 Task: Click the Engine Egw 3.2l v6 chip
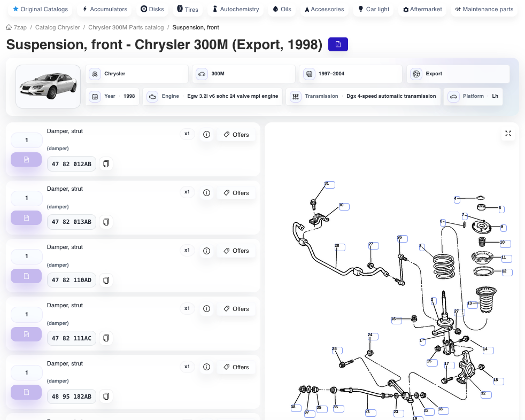pos(213,96)
